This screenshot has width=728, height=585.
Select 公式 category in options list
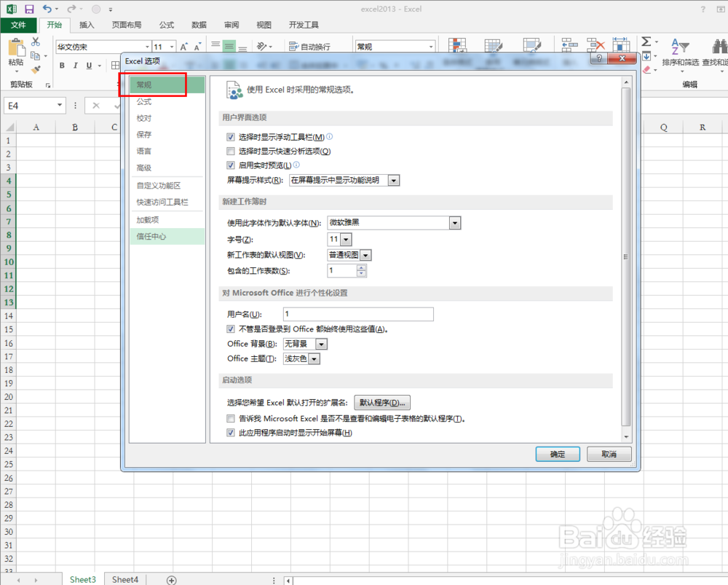(167, 102)
